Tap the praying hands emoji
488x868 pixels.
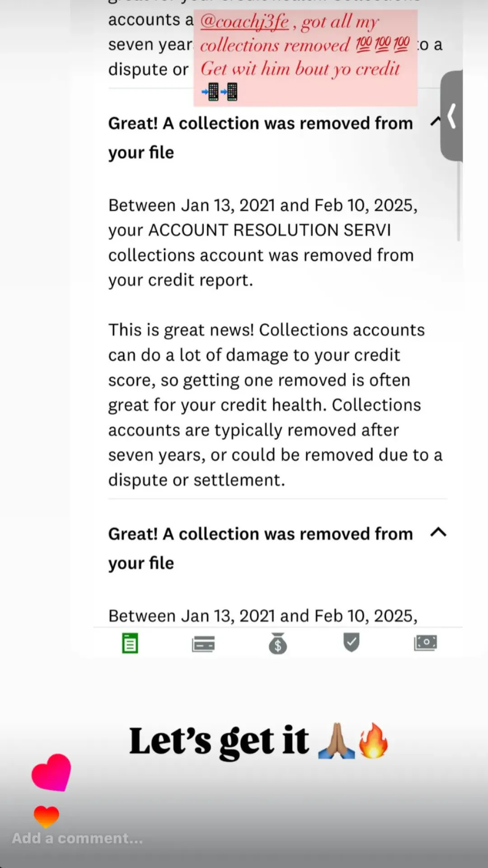(x=336, y=741)
